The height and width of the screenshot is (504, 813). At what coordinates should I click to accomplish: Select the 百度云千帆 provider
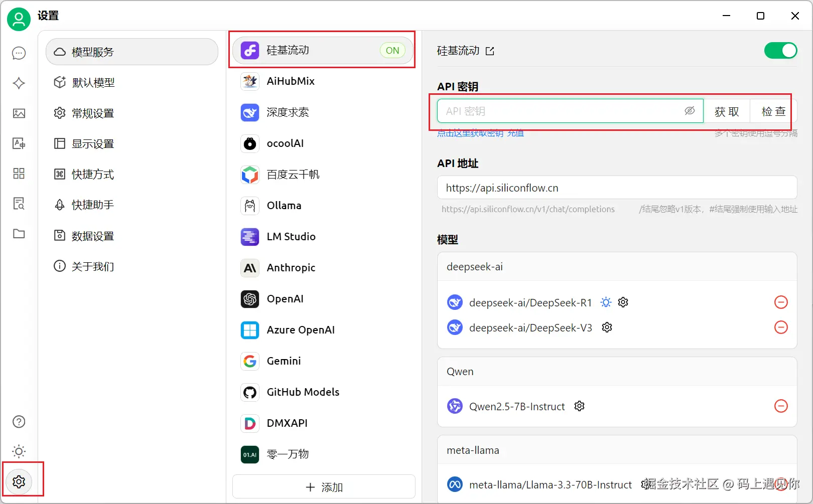click(x=323, y=175)
